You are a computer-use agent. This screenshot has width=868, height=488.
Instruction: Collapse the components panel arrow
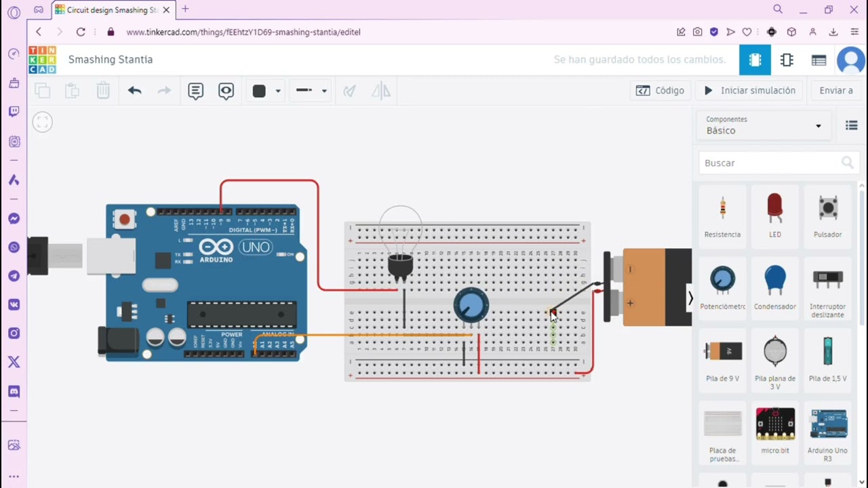(690, 298)
